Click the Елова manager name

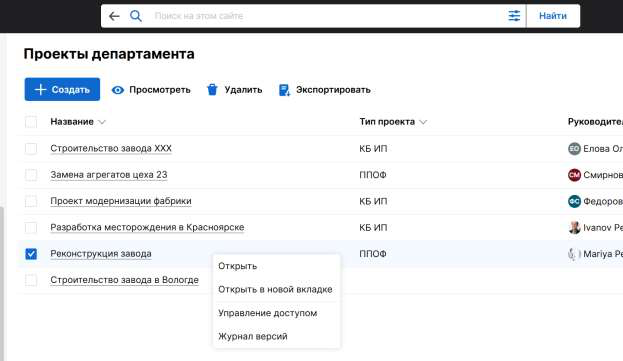(603, 149)
